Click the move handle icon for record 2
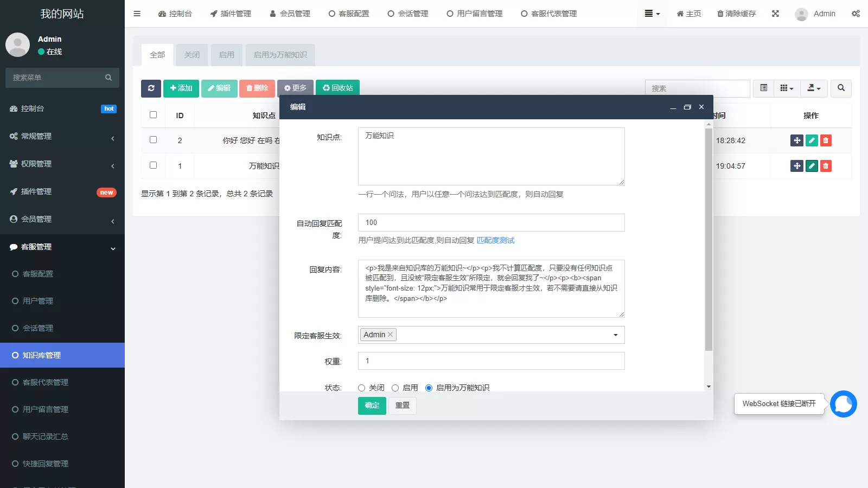 796,140
